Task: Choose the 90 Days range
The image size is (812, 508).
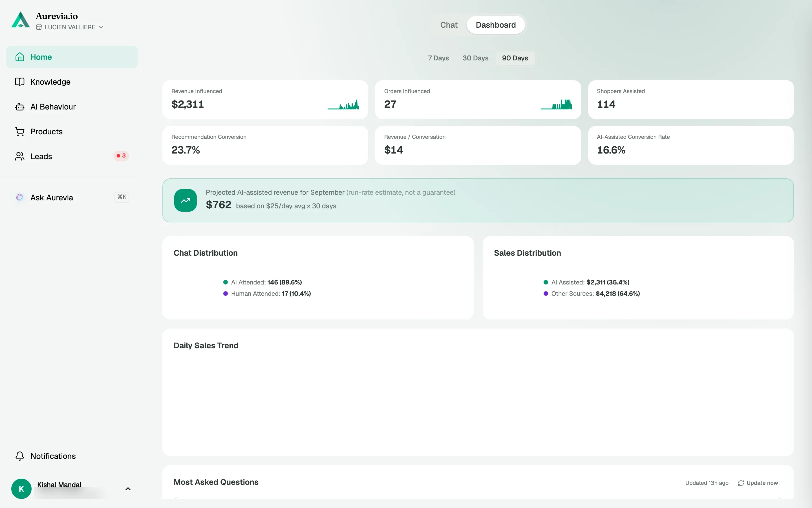Action: click(x=515, y=58)
